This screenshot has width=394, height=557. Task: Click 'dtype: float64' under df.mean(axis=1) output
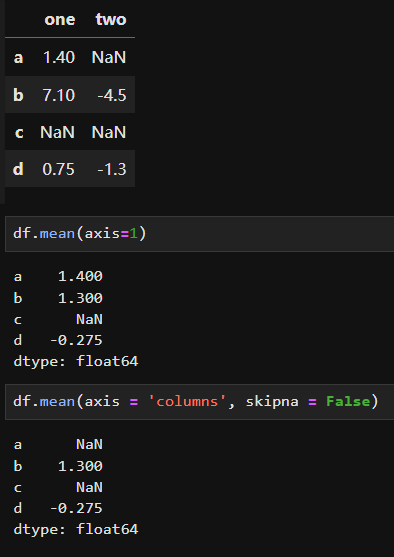(x=76, y=362)
